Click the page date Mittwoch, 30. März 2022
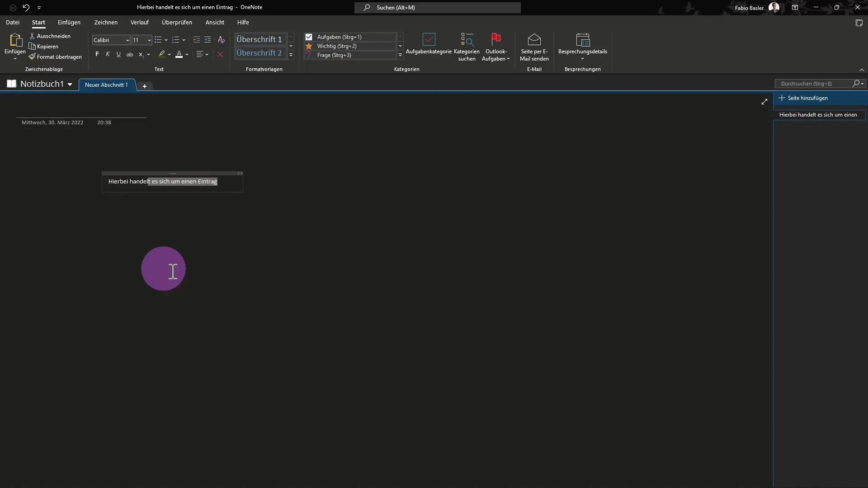The image size is (868, 488). [52, 122]
